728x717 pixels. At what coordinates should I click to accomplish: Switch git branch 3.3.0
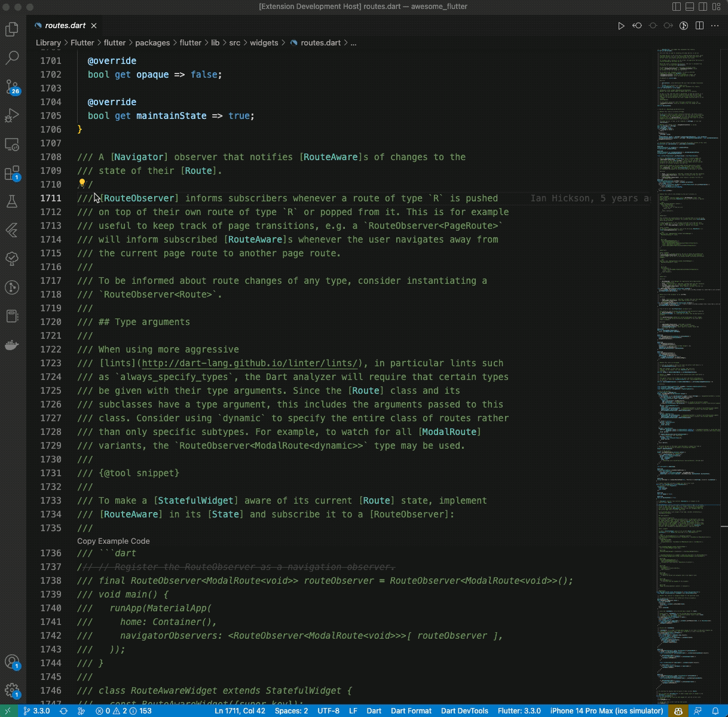tap(36, 711)
